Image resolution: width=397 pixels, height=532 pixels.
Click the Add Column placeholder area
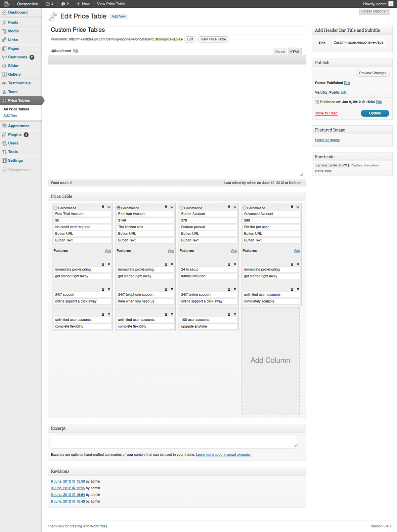(x=270, y=360)
